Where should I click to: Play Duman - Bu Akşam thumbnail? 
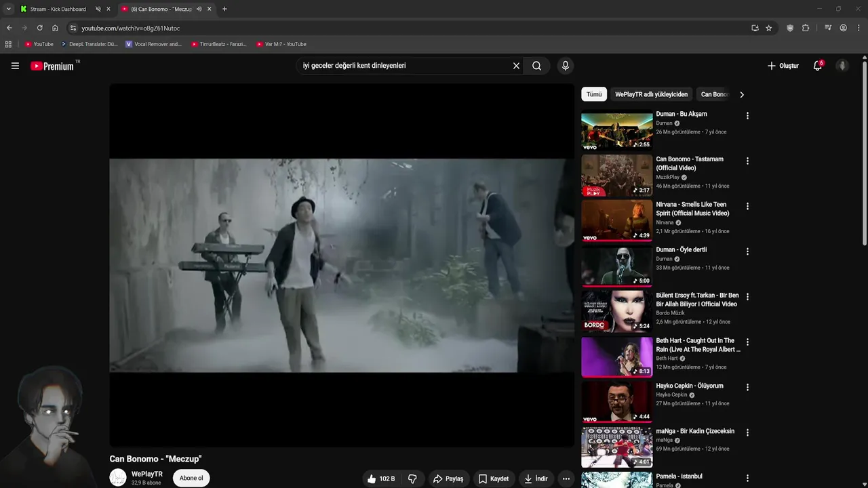[x=616, y=130]
